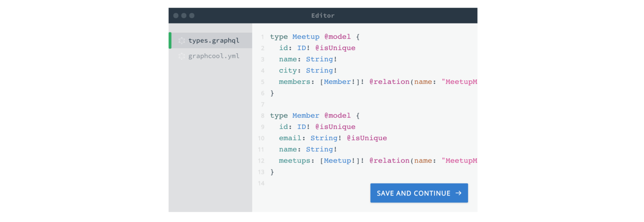Click the middle minimize window dot

[x=184, y=15]
